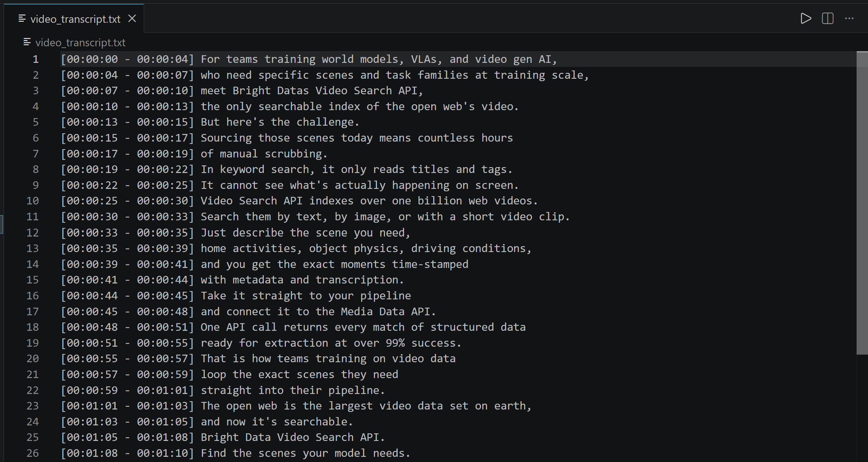The image size is (868, 462).
Task: Click the Split Editor icon
Action: [x=828, y=18]
